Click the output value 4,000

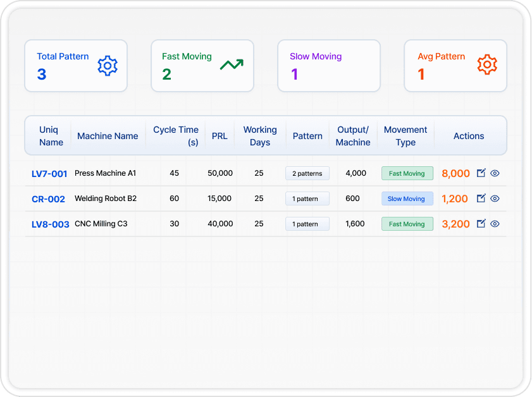pos(356,173)
